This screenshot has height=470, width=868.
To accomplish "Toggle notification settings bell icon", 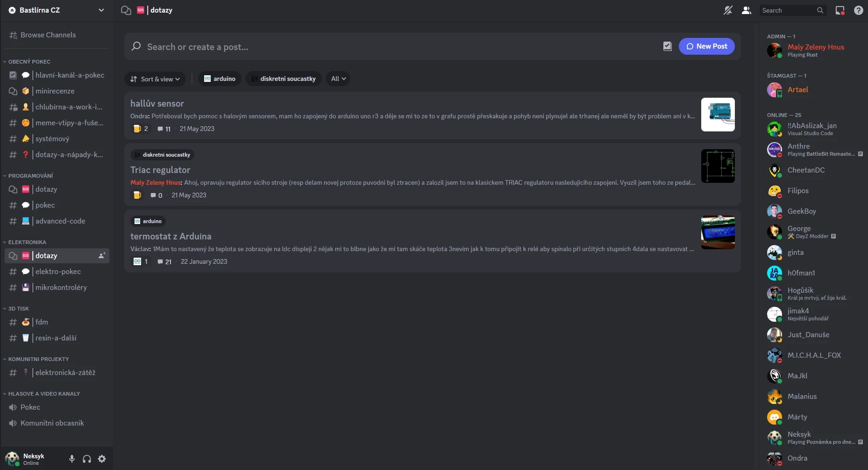I will coord(728,10).
